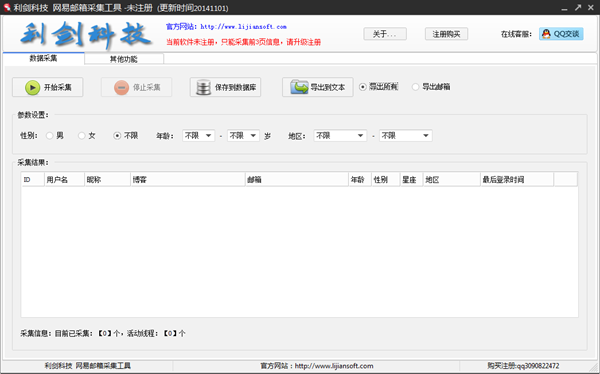Click the 最后登录时间 column header
This screenshot has width=600, height=374.
click(517, 180)
